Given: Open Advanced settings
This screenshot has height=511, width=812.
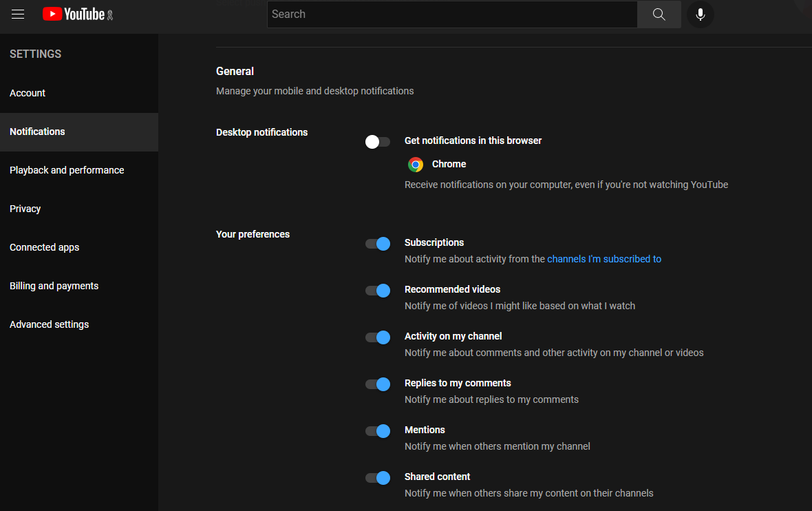Looking at the screenshot, I should (x=79, y=324).
